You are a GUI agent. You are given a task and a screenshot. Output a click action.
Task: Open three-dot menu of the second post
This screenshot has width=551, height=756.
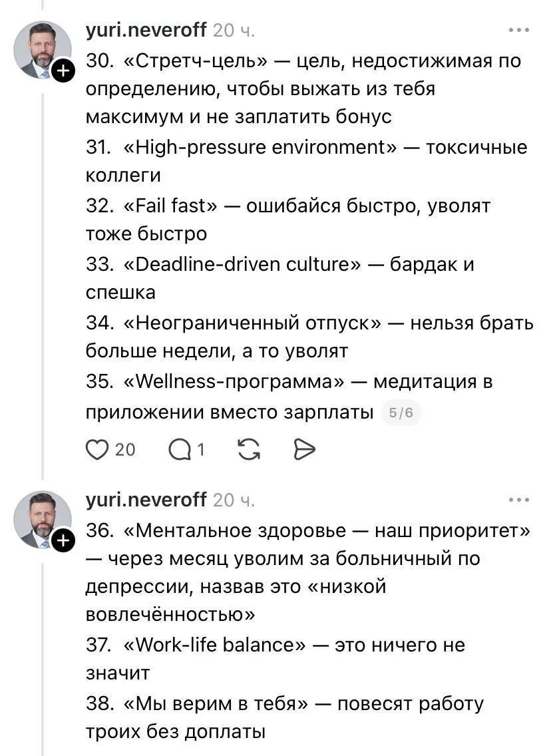tap(519, 500)
